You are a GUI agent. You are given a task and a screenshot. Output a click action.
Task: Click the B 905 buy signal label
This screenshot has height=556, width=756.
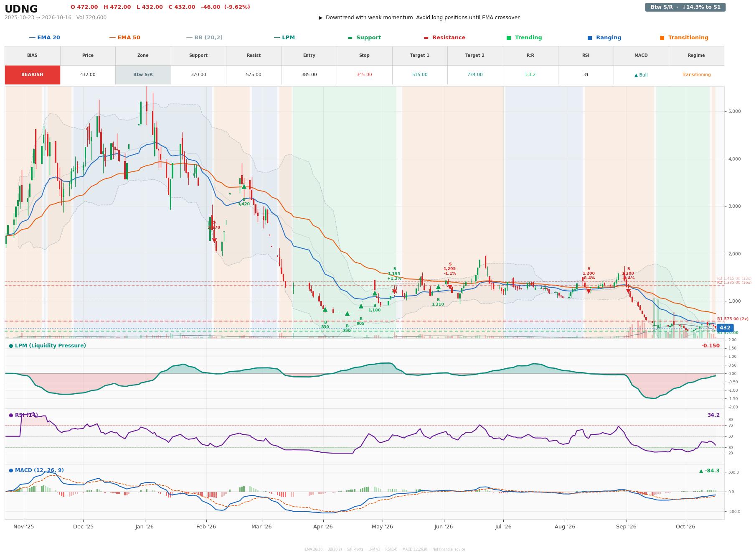[360, 321]
